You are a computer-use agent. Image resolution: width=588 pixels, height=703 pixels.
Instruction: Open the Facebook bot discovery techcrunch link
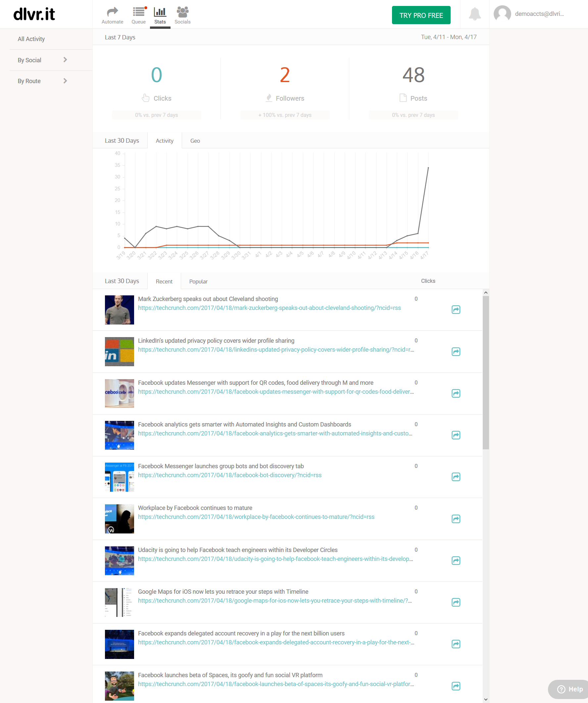click(x=229, y=475)
